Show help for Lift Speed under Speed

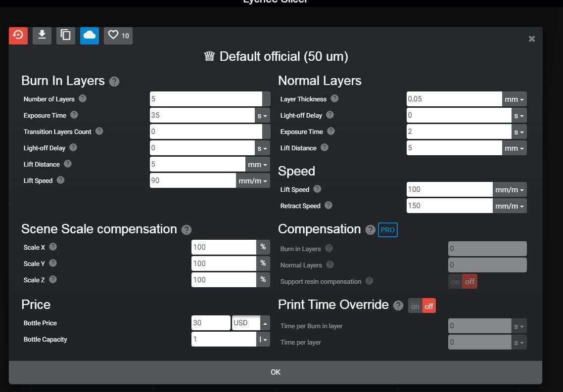[317, 189]
